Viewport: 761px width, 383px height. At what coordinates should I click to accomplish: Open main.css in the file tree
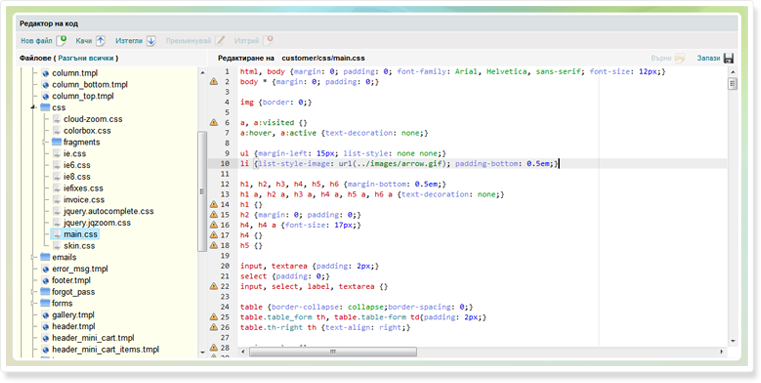tap(81, 234)
